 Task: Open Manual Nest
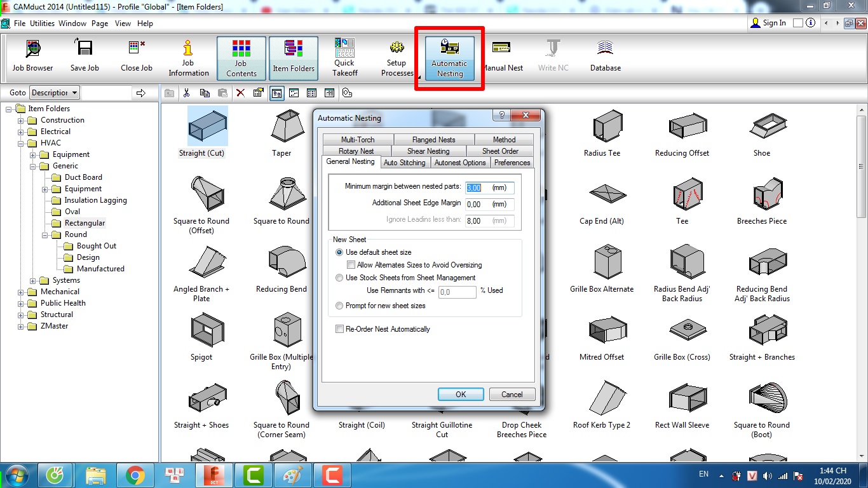click(502, 57)
